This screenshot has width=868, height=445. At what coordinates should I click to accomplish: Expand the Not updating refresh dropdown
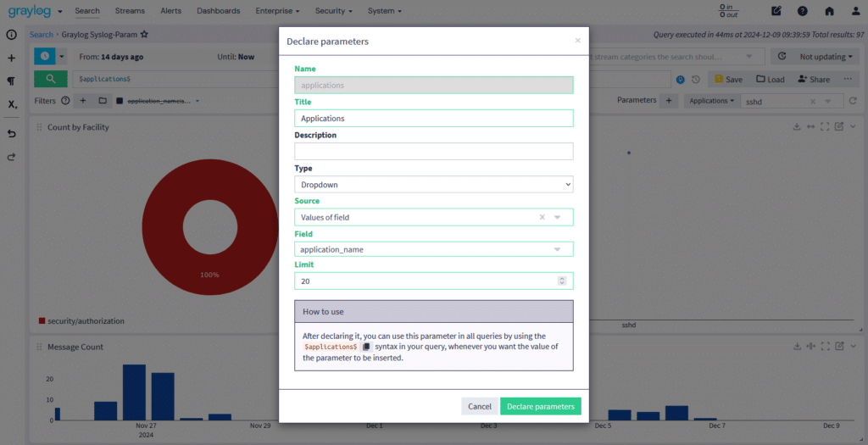point(816,57)
